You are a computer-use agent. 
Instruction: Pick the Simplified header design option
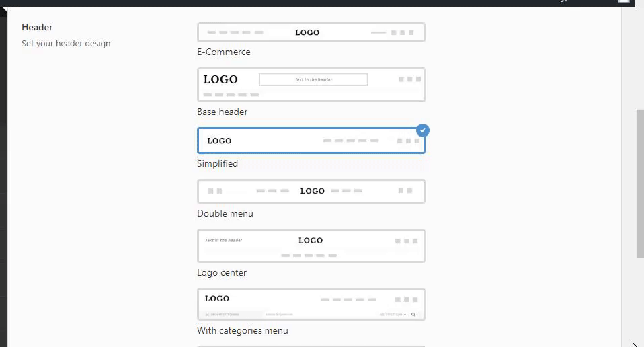[311, 141]
